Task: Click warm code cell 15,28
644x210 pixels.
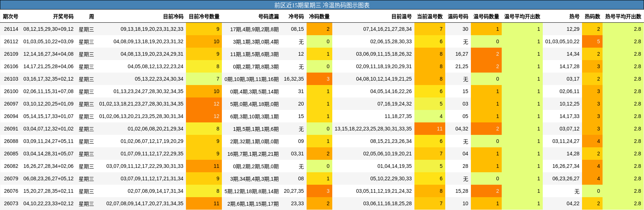Action: tap(462, 191)
